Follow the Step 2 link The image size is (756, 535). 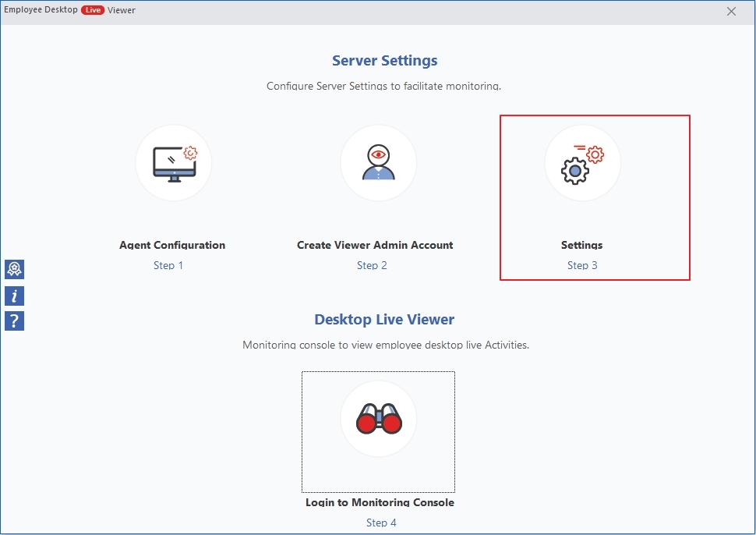click(x=372, y=265)
